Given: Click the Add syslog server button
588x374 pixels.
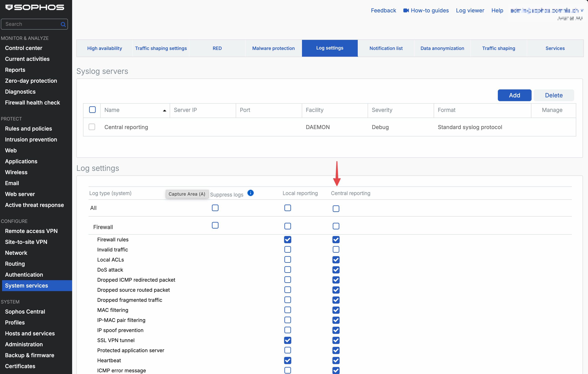Looking at the screenshot, I should [514, 95].
